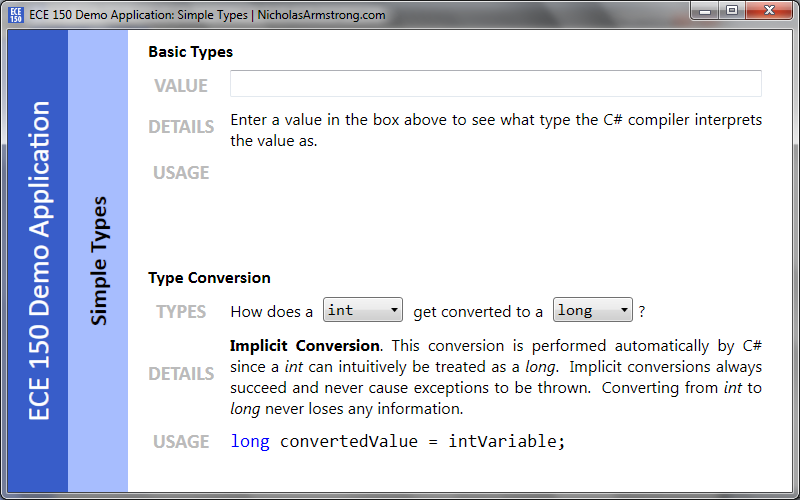Click the window title bar text

(207, 15)
